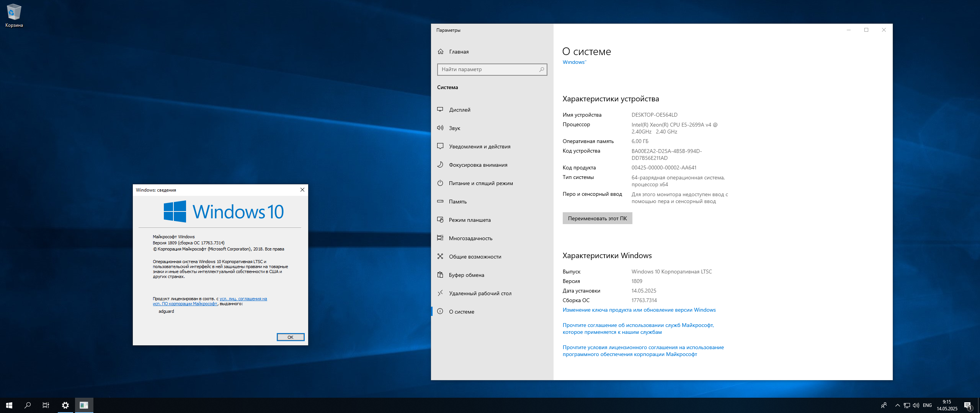Click the Settings gear on the taskbar

click(65, 405)
